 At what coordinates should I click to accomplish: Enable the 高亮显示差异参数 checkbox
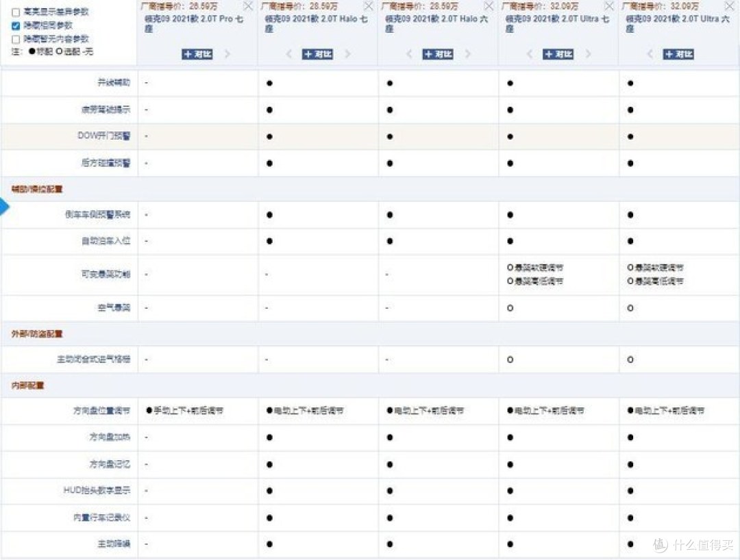(16, 12)
